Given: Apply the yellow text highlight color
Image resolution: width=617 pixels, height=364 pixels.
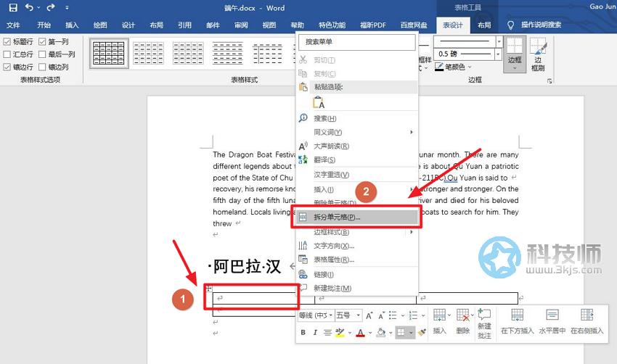Looking at the screenshot, I should click(340, 333).
